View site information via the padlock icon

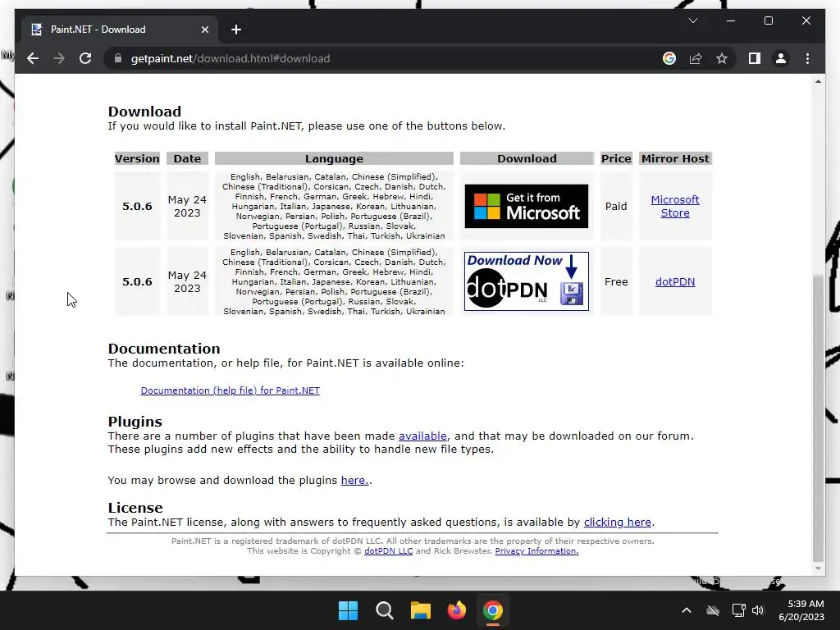click(118, 58)
